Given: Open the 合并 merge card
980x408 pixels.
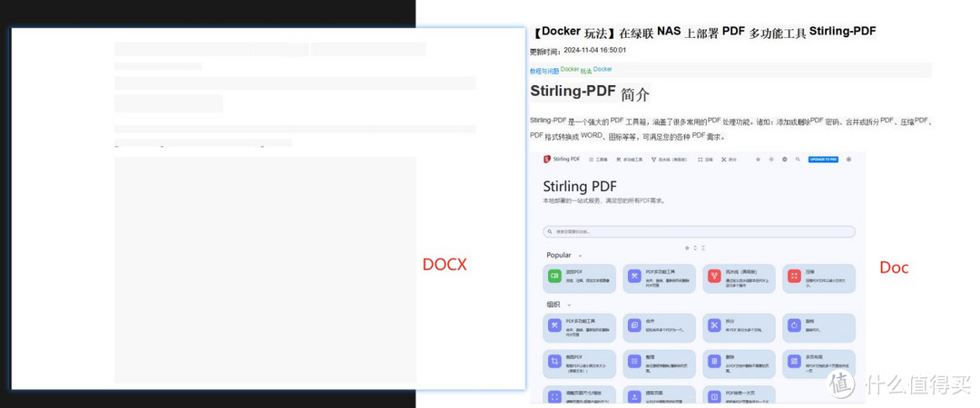Looking at the screenshot, I should [660, 328].
